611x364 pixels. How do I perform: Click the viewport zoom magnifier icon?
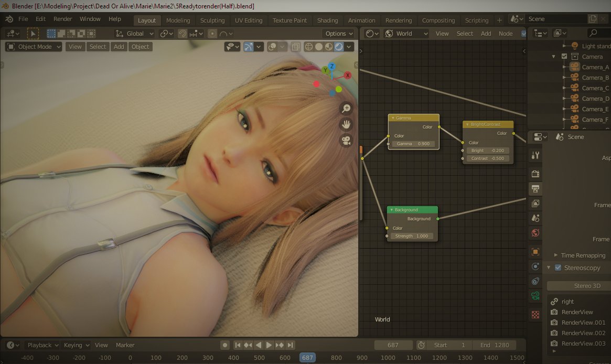pos(346,109)
